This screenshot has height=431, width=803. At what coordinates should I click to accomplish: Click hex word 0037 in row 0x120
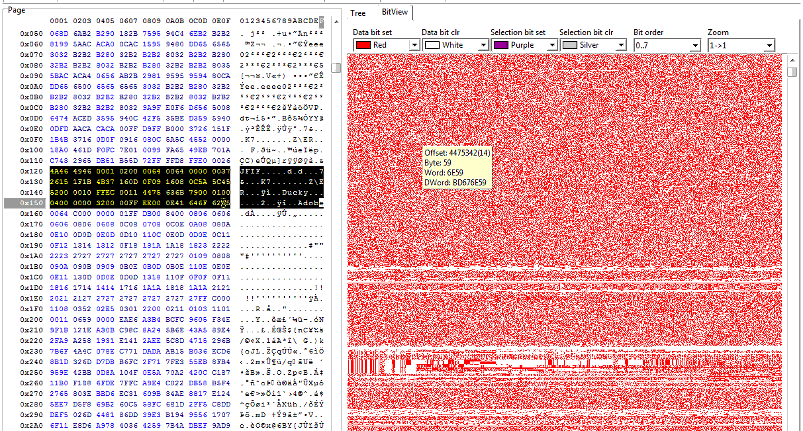tap(221, 171)
